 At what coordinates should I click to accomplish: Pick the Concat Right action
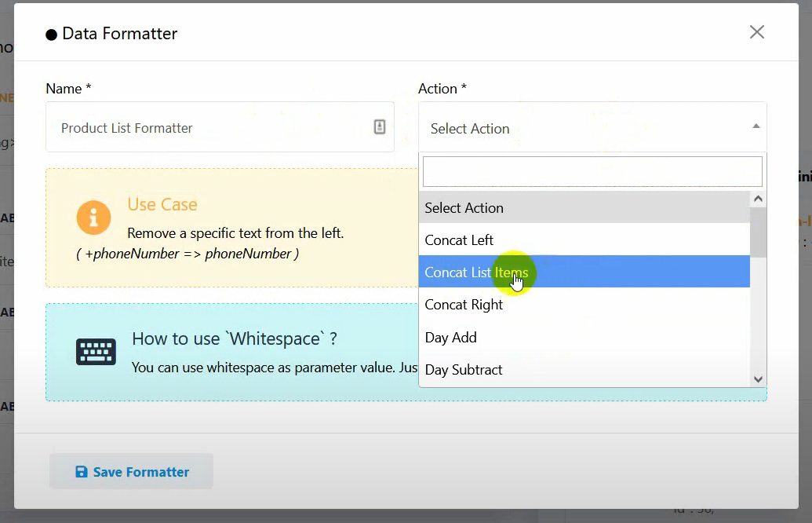[x=464, y=305]
